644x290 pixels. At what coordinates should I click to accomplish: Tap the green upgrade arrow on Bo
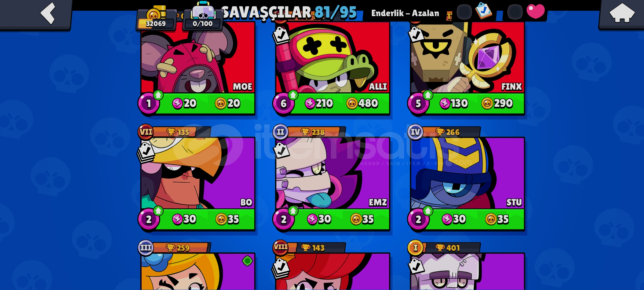[158, 211]
